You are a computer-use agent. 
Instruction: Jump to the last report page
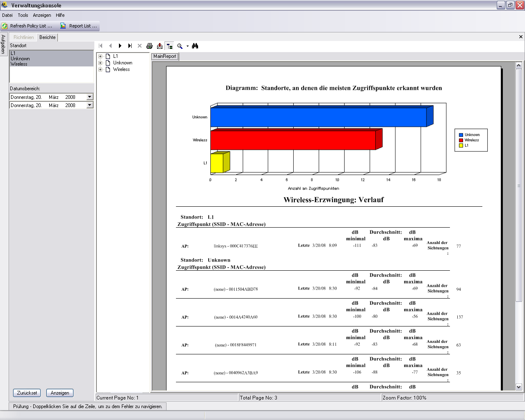(x=130, y=46)
